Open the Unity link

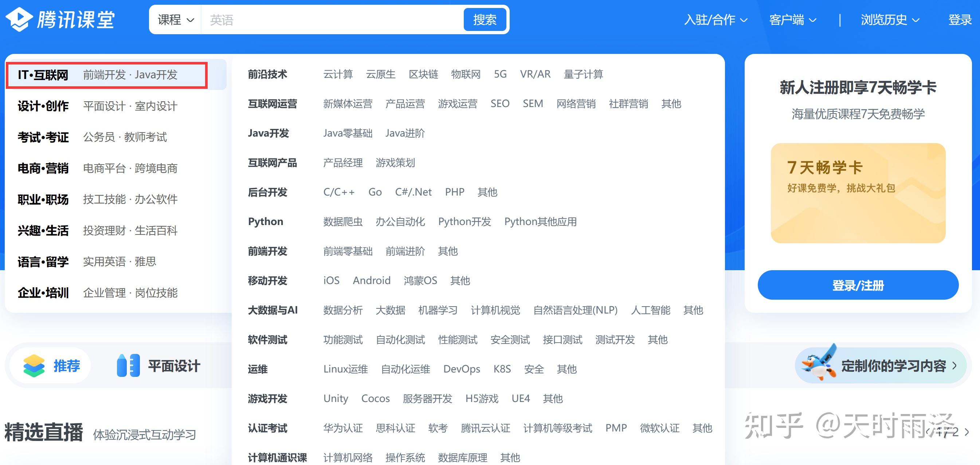(x=336, y=398)
